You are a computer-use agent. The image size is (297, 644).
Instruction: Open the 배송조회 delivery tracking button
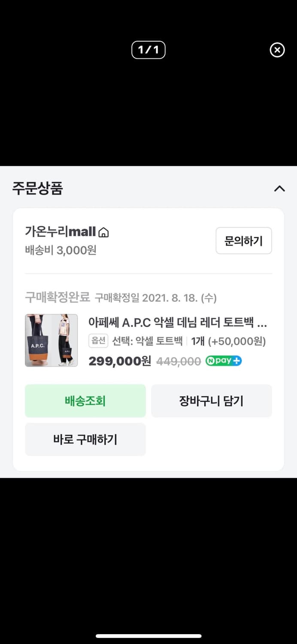[85, 401]
